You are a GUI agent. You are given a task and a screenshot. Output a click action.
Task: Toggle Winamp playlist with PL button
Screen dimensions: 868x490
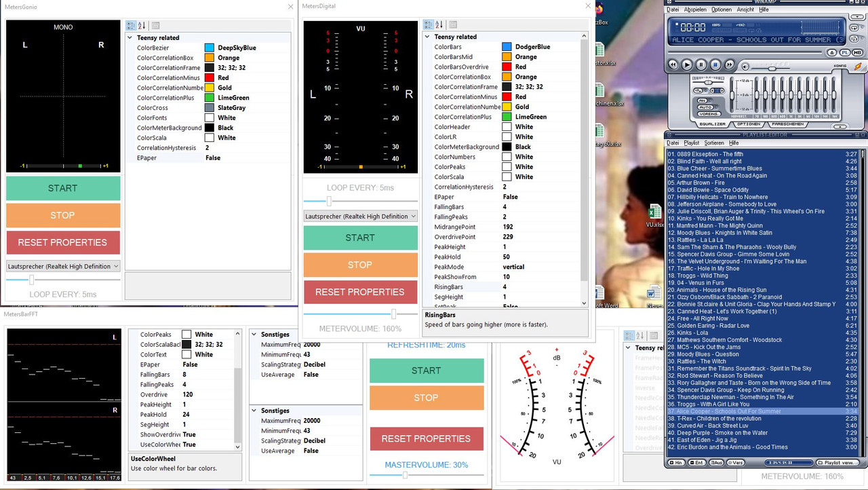[845, 53]
